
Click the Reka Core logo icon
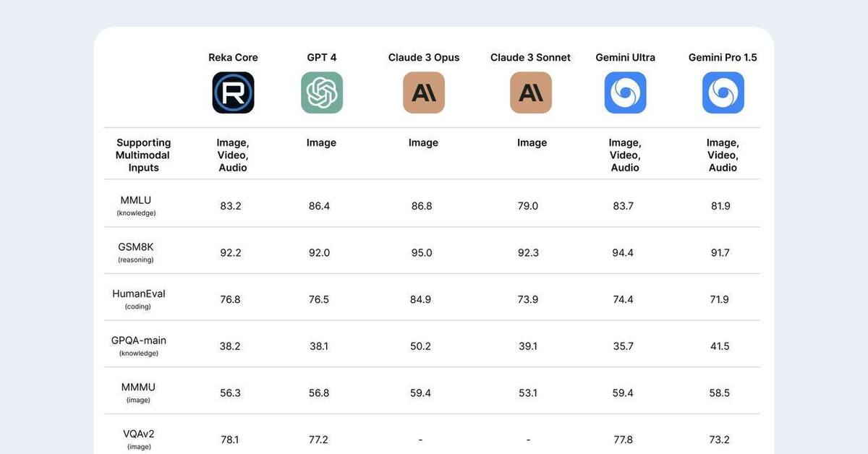click(x=233, y=93)
